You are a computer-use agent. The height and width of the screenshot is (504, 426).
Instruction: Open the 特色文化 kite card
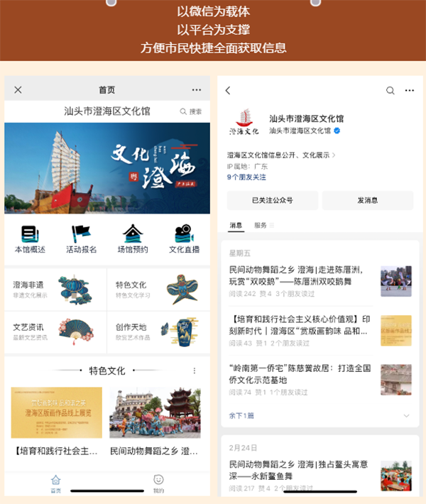click(x=158, y=290)
